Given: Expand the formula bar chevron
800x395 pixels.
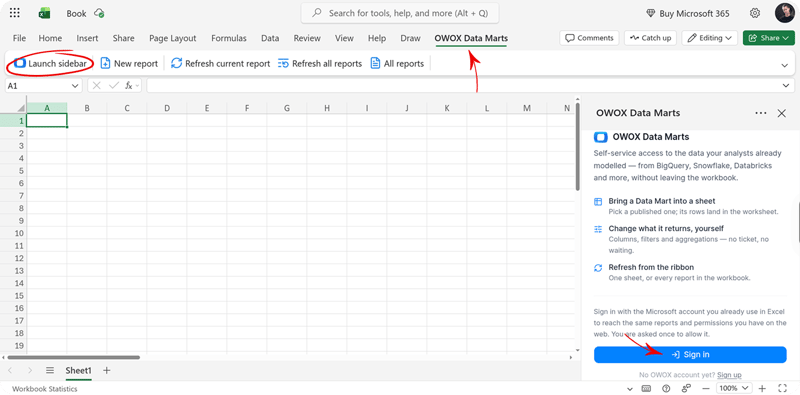Looking at the screenshot, I should pyautogui.click(x=786, y=86).
